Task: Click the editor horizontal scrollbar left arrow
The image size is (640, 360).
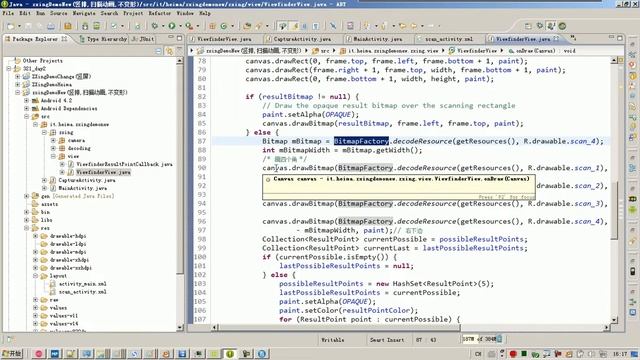Action: tap(215, 327)
